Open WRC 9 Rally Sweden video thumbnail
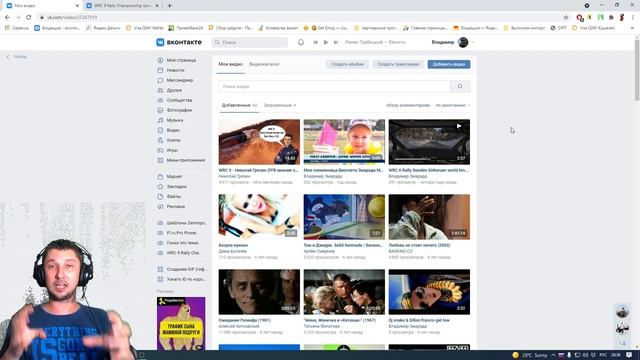This screenshot has height=360, width=640. pyautogui.click(x=429, y=142)
